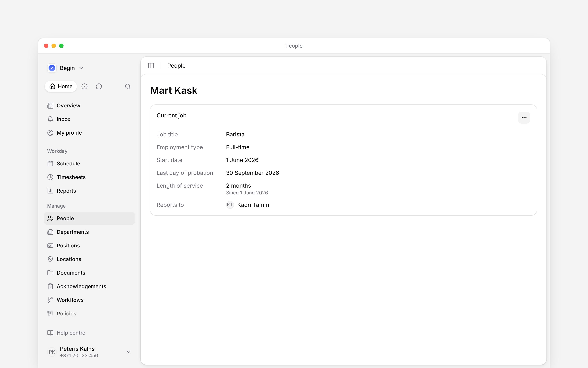Screen dimensions: 588x368
Task: Click the circle dot activity icon
Action: click(x=84, y=86)
